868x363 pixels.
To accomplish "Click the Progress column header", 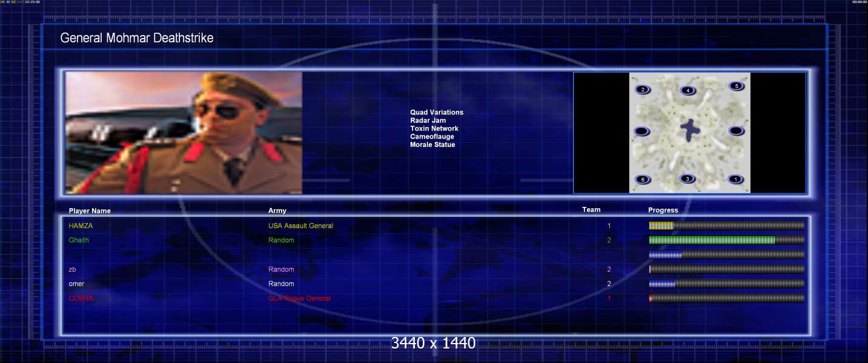I will [x=663, y=211].
